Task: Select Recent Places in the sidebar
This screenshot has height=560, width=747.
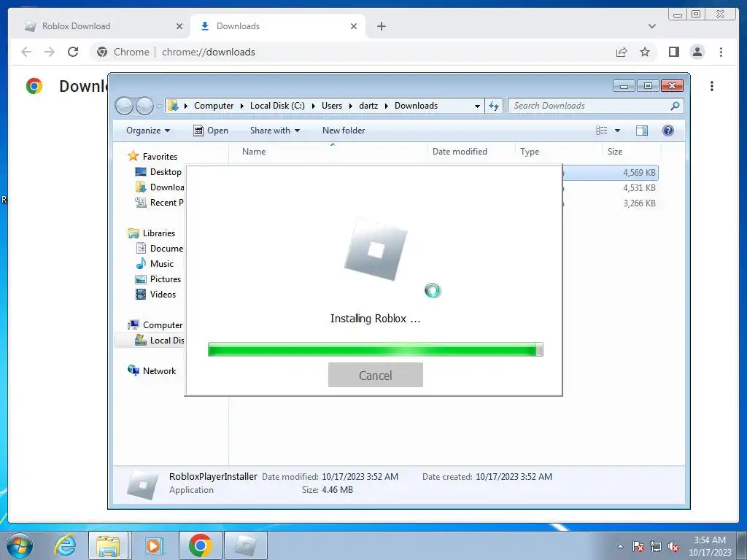Action: tap(160, 203)
